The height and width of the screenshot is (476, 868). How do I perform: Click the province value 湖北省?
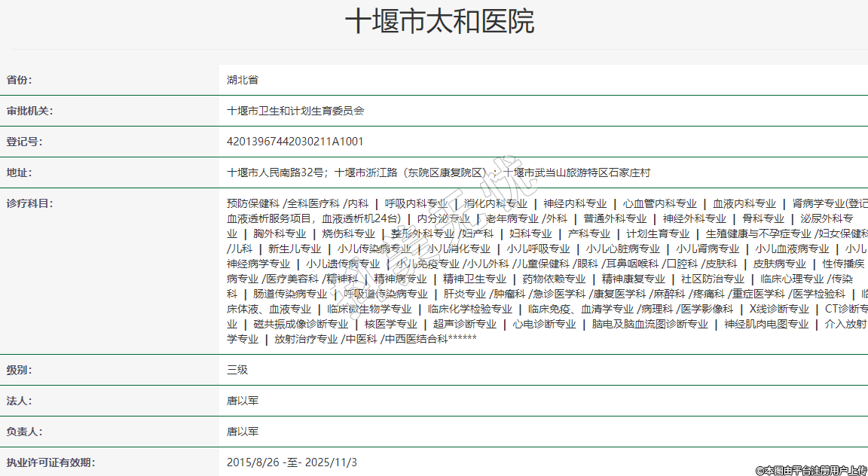(x=243, y=80)
